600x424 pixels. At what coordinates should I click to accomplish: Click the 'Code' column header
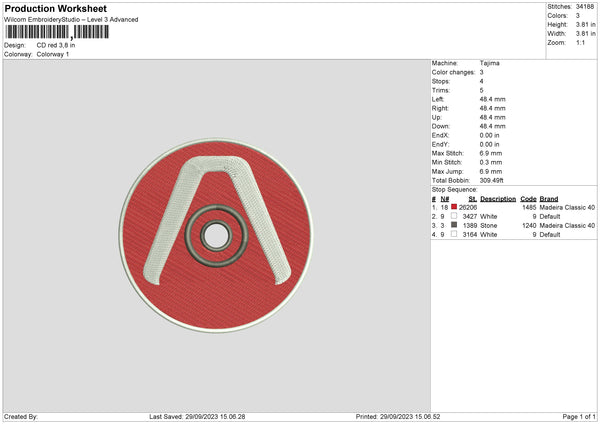(528, 199)
